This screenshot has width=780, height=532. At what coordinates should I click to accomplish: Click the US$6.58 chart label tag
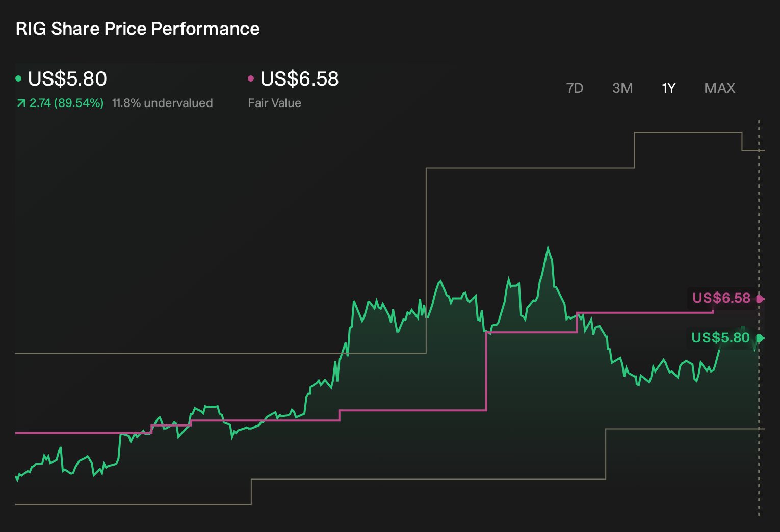click(x=721, y=298)
